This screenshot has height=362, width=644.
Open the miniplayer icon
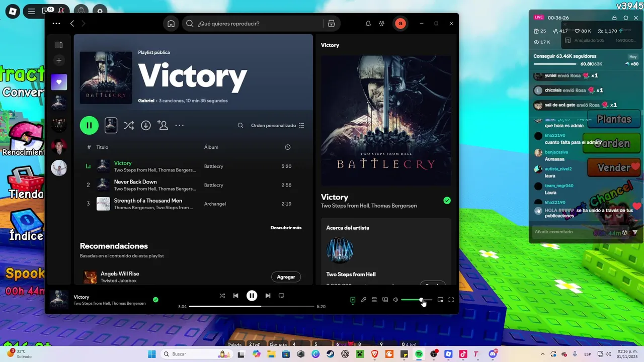pyautogui.click(x=440, y=300)
